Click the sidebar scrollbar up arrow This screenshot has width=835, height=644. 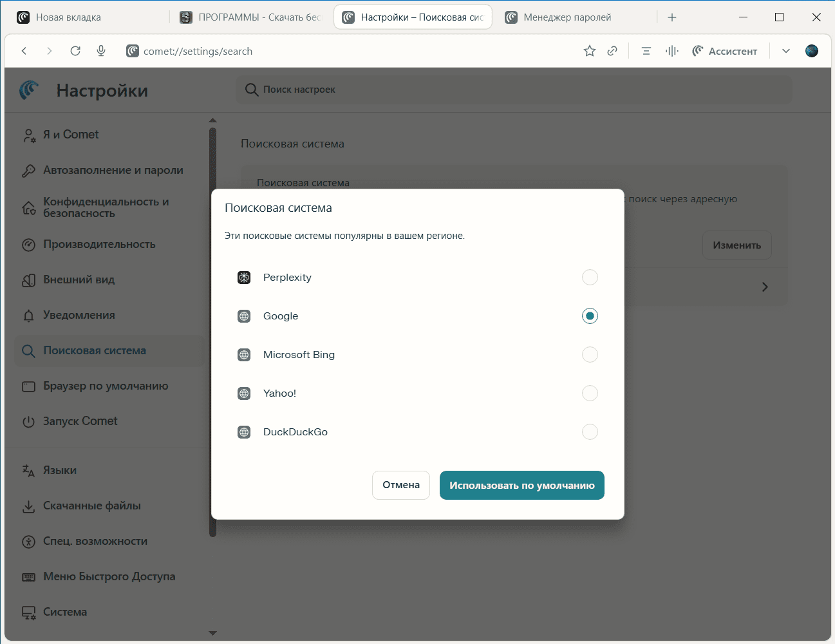tap(213, 120)
